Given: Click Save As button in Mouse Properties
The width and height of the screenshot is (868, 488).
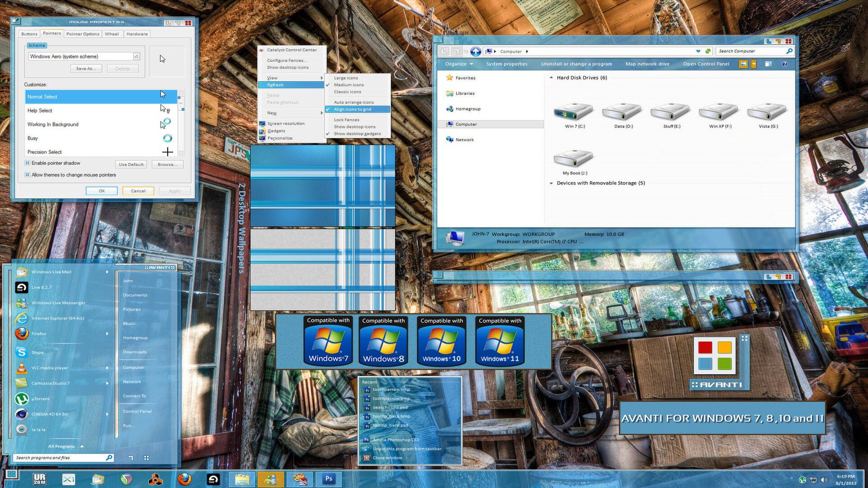Looking at the screenshot, I should click(x=86, y=68).
